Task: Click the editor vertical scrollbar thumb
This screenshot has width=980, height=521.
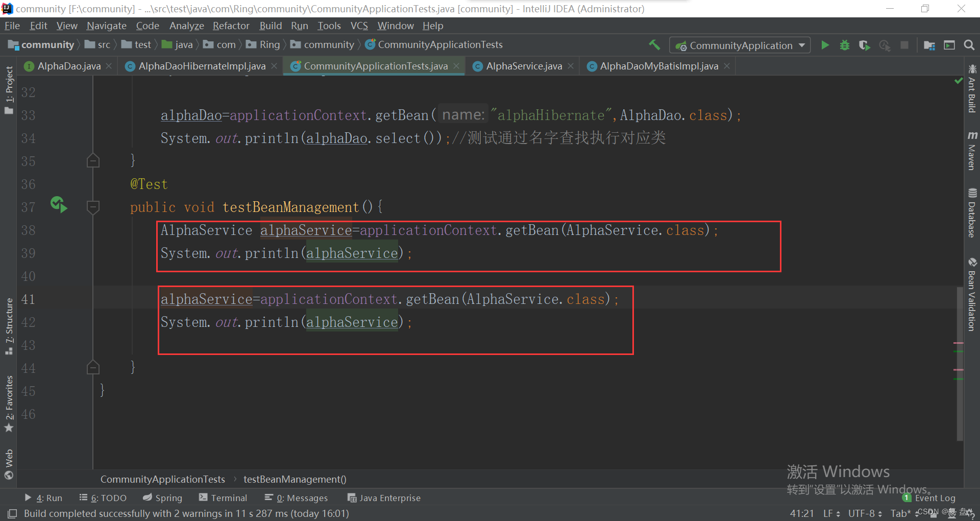Action: (x=960, y=363)
